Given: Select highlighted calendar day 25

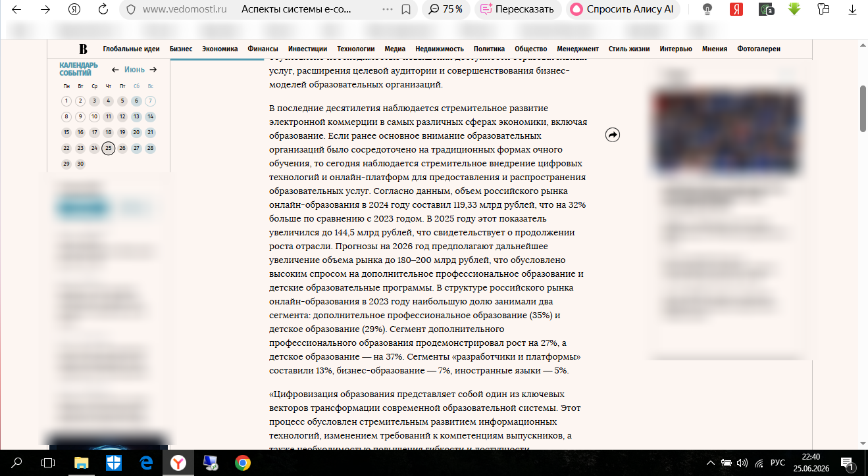Looking at the screenshot, I should pos(109,149).
